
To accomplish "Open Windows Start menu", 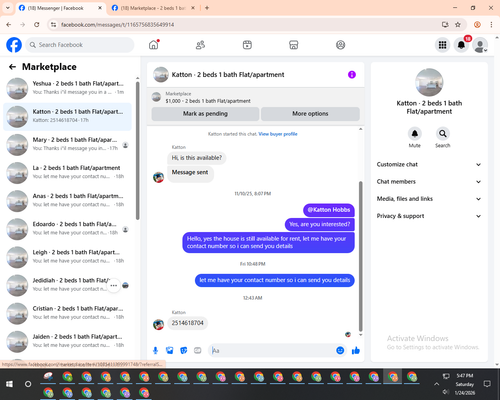I will 9,384.
